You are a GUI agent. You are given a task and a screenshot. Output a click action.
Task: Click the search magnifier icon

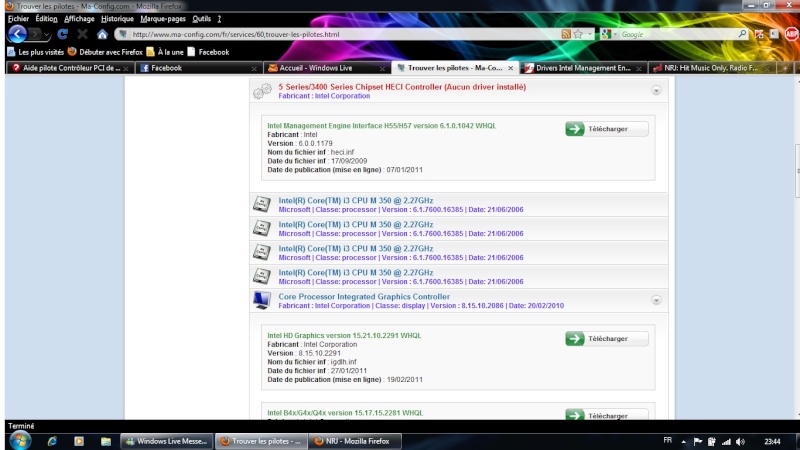[742, 34]
